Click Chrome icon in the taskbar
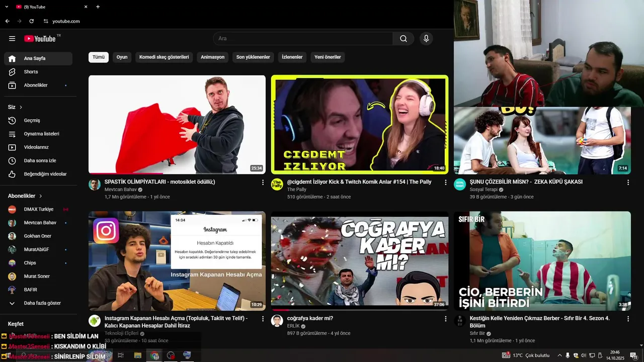644x362 pixels. pos(154,355)
